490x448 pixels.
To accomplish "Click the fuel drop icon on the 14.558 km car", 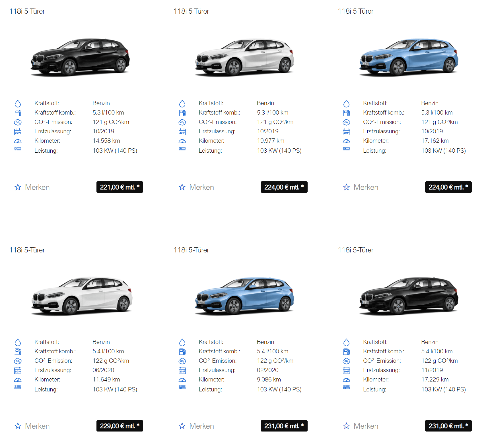I will 18,103.
